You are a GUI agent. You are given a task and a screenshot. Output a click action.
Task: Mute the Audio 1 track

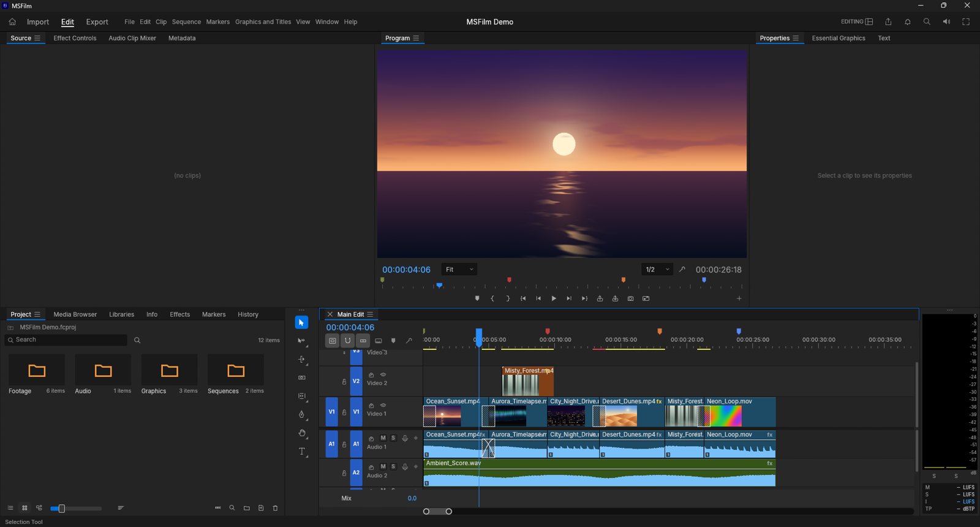point(383,438)
